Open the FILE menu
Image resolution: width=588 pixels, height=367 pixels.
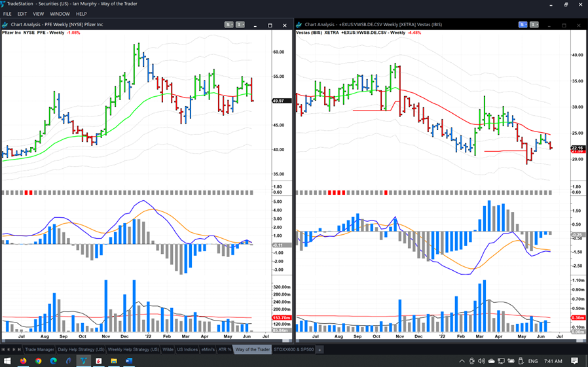[x=7, y=14]
